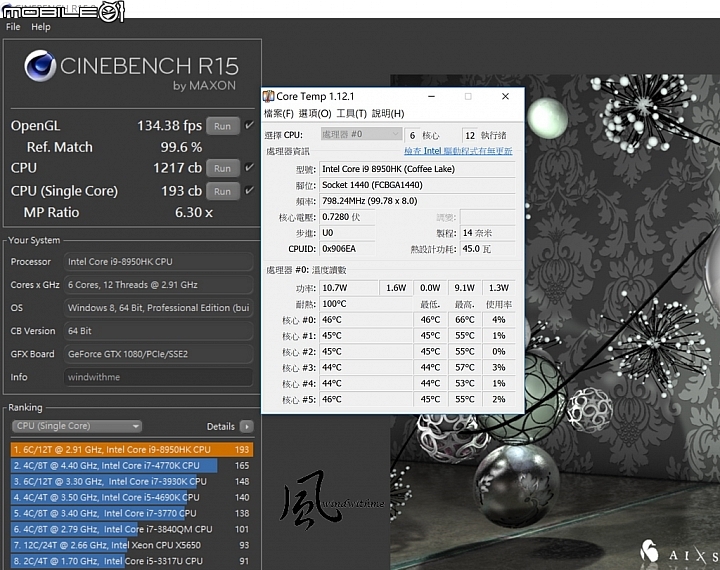Click the Processor field Intel Core i9-8950HK CPU
Viewport: 720px width, 570px height.
(x=158, y=262)
